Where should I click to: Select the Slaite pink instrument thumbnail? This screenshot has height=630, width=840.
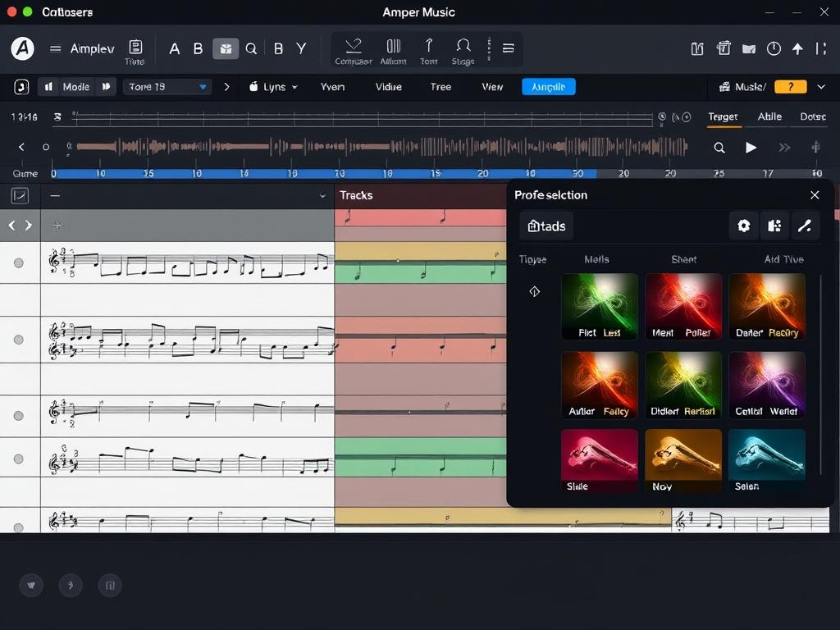(600, 461)
